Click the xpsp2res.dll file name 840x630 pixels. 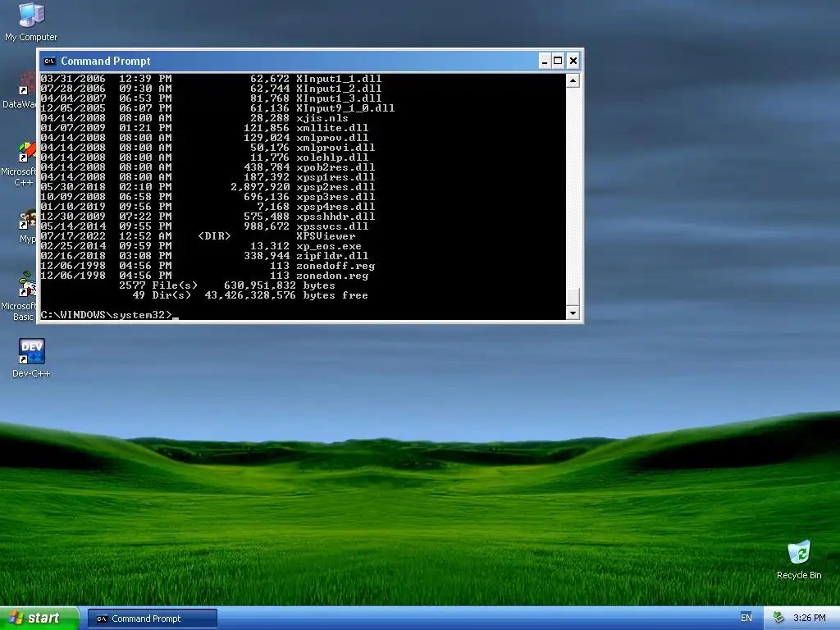[x=336, y=187]
